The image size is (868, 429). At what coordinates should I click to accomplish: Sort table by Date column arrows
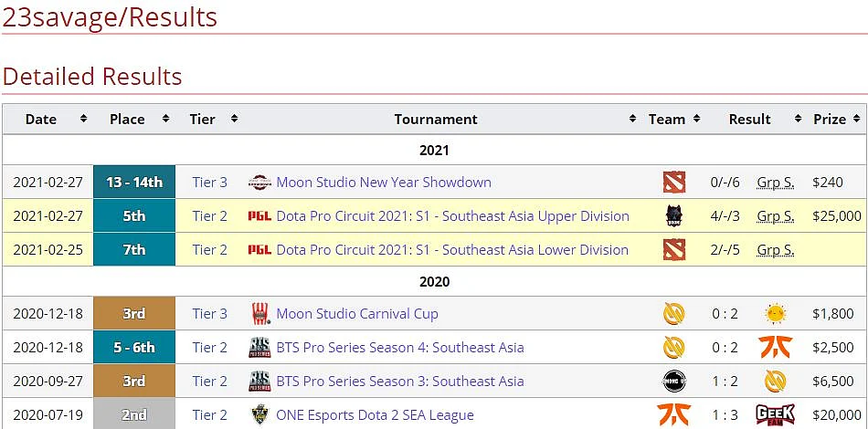point(83,119)
